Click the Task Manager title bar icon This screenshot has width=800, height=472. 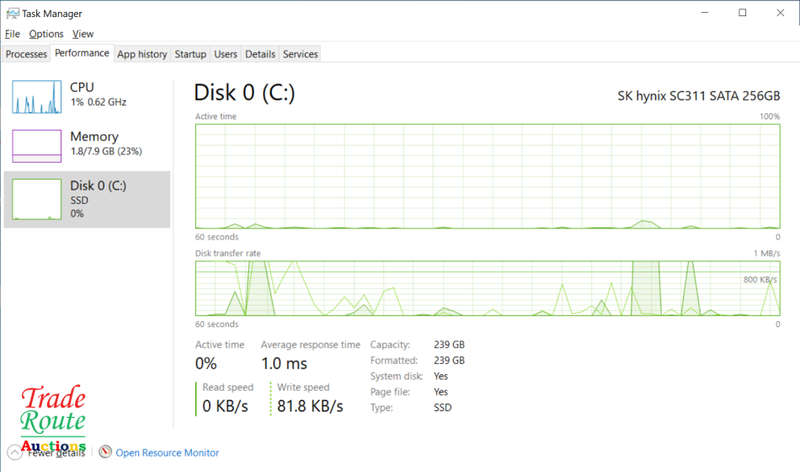(12, 13)
